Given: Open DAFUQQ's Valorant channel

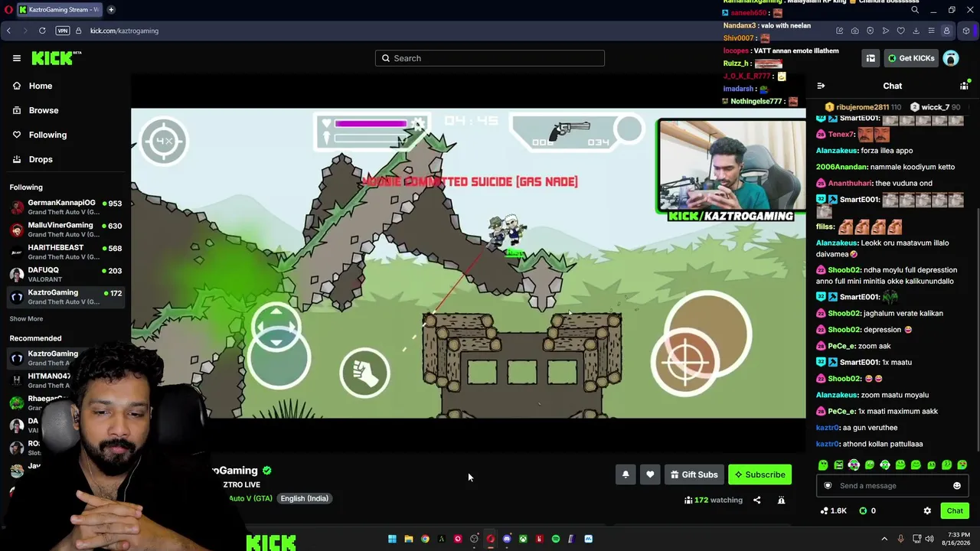Looking at the screenshot, I should 66,274.
